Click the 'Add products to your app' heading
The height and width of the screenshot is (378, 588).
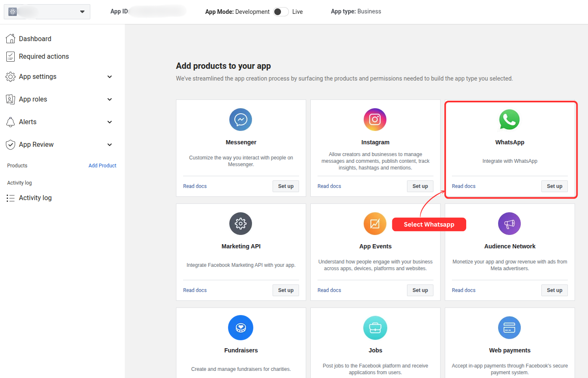223,66
